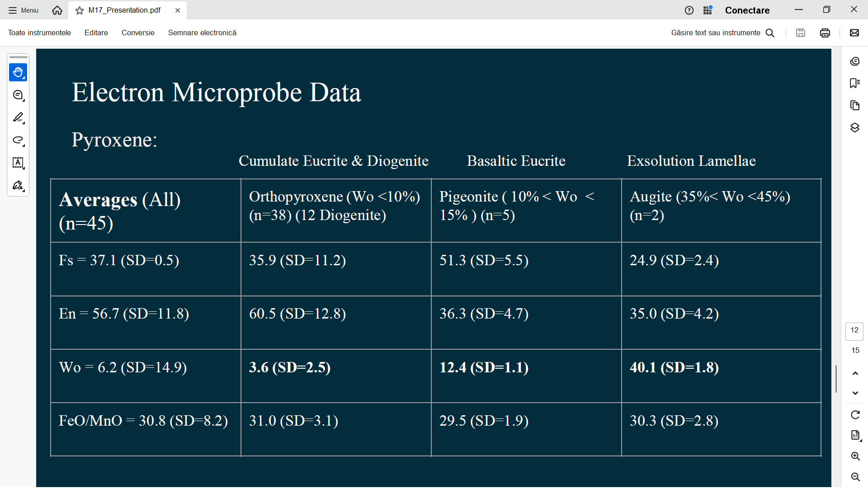
Task: Click the Conectare sign-in button
Action: (747, 10)
